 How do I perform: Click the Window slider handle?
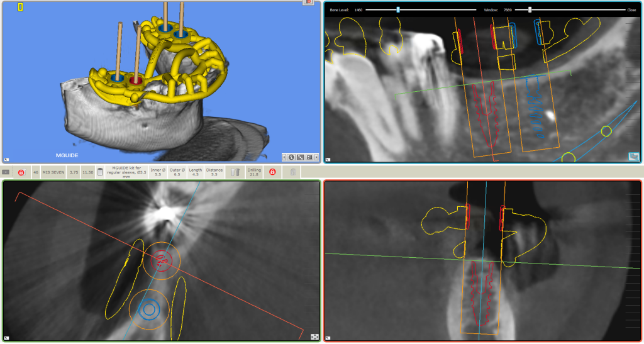pyautogui.click(x=530, y=10)
